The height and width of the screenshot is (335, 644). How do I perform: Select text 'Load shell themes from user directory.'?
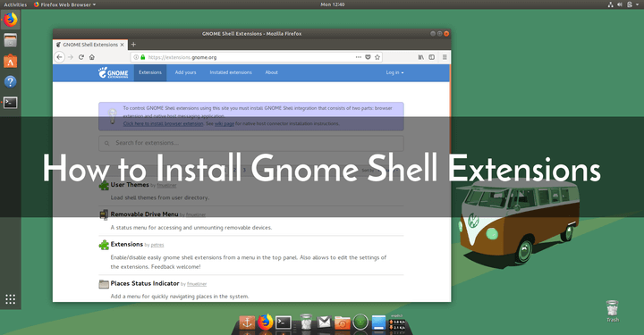coord(160,197)
